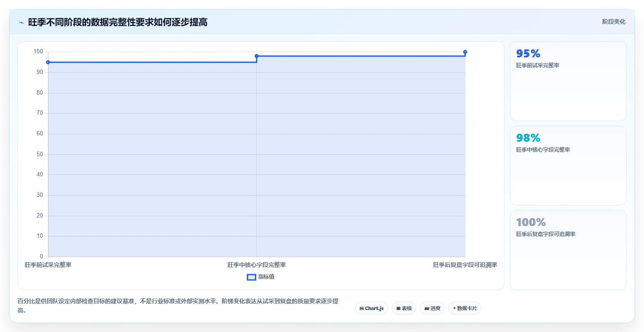This screenshot has width=644, height=332.
Task: Click the 阶段变化 label in header
Action: pyautogui.click(x=613, y=22)
